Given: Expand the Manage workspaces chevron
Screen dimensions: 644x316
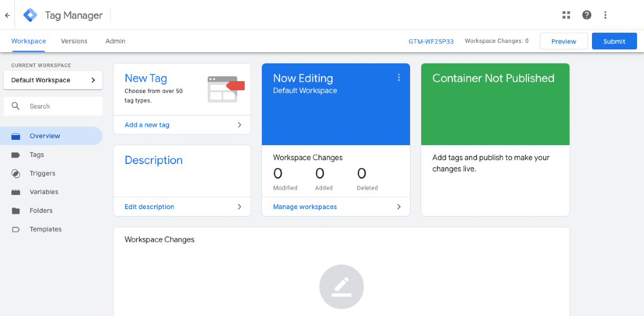Looking at the screenshot, I should click(x=399, y=206).
